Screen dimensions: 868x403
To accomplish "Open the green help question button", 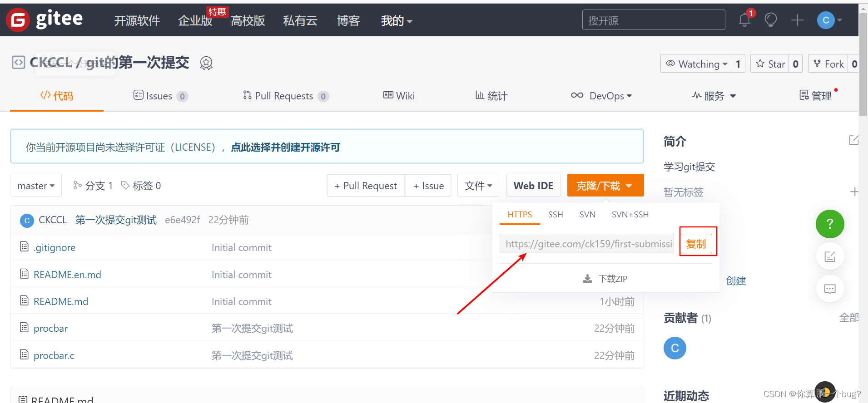I will [x=830, y=224].
